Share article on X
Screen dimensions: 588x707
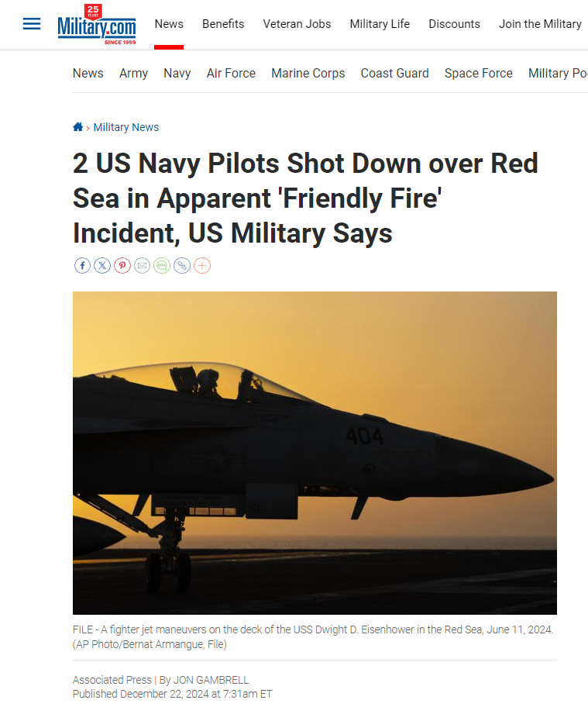tap(102, 266)
